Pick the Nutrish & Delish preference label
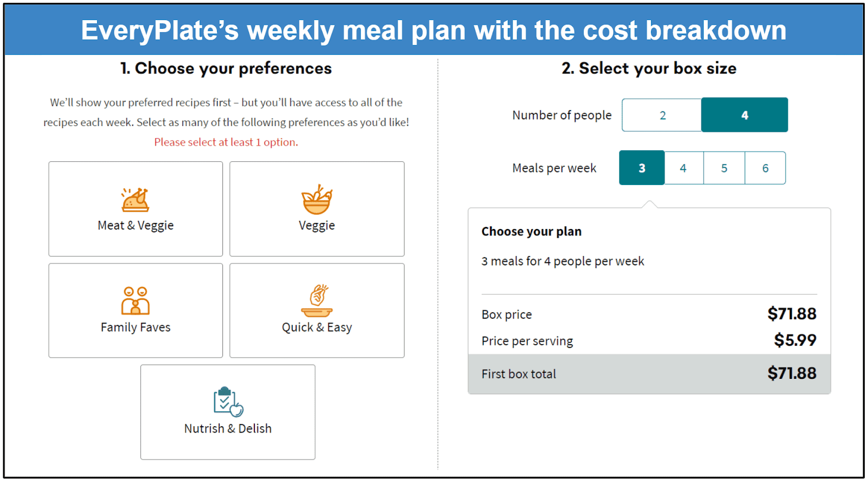Screen dimensions: 868x482 click(228, 428)
